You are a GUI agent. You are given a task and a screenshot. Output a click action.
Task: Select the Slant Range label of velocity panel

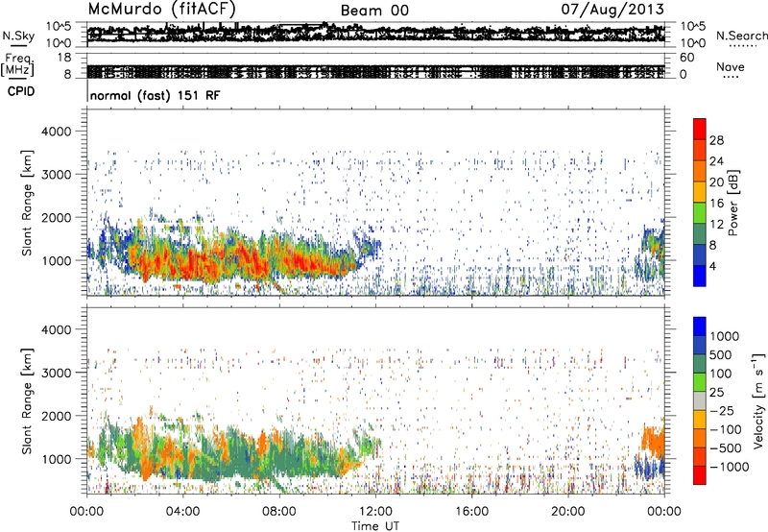pyautogui.click(x=27, y=401)
